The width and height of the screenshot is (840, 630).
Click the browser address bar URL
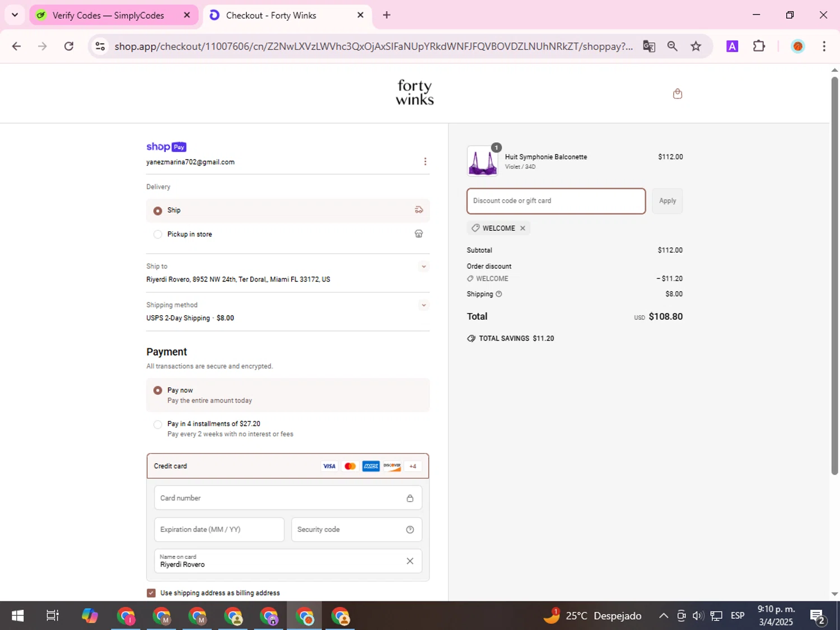[x=374, y=46]
